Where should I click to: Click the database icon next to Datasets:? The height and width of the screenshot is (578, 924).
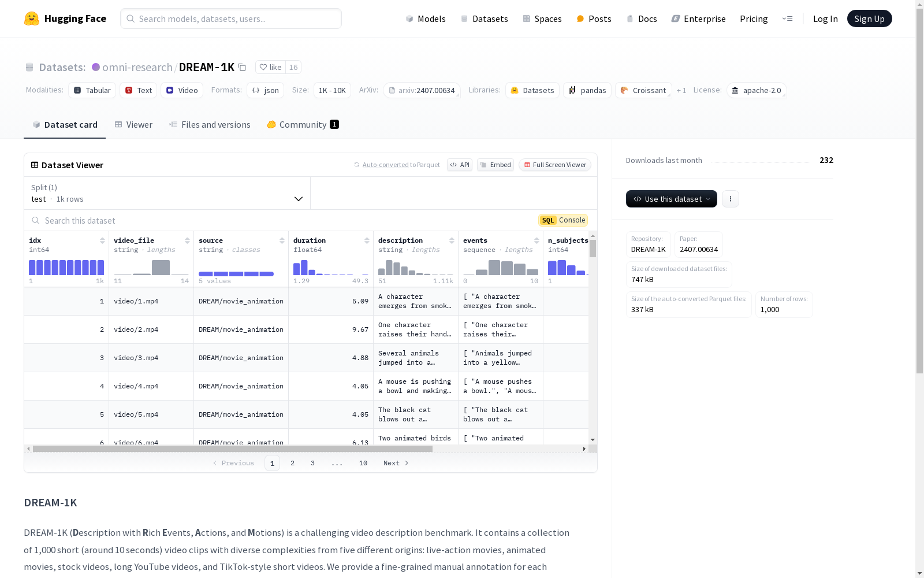29,68
